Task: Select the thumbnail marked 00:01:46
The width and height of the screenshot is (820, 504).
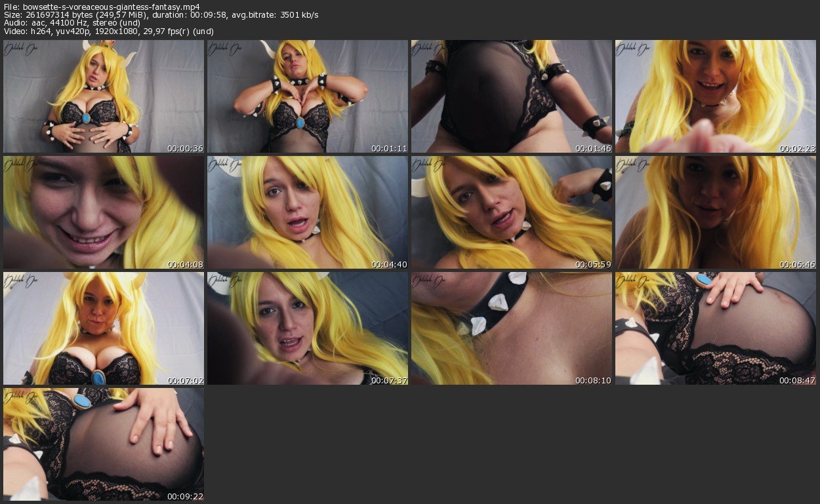Action: click(512, 96)
